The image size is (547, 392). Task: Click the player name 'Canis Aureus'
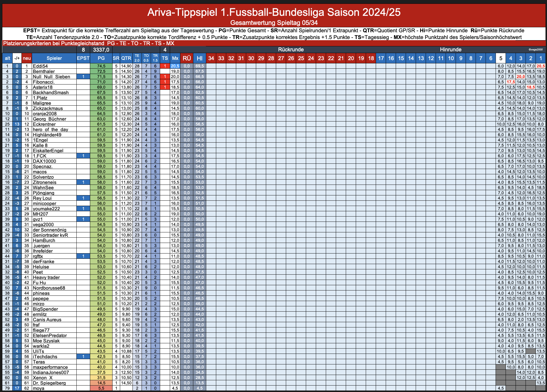(47, 320)
